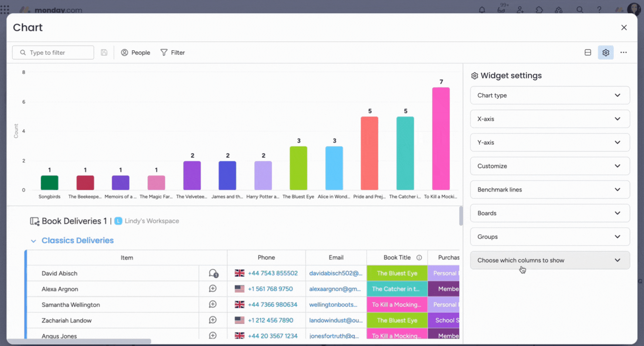Click David Abisch's phone number link
The height and width of the screenshot is (346, 644).
[273, 273]
